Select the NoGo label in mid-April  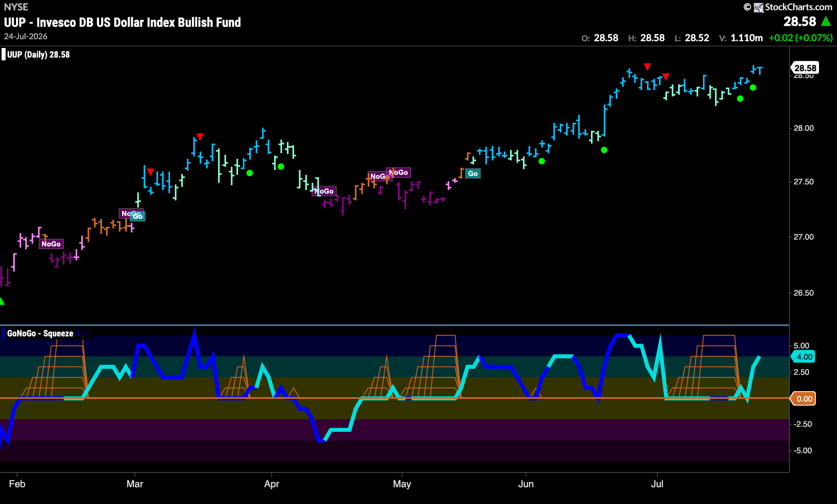pyautogui.click(x=324, y=191)
